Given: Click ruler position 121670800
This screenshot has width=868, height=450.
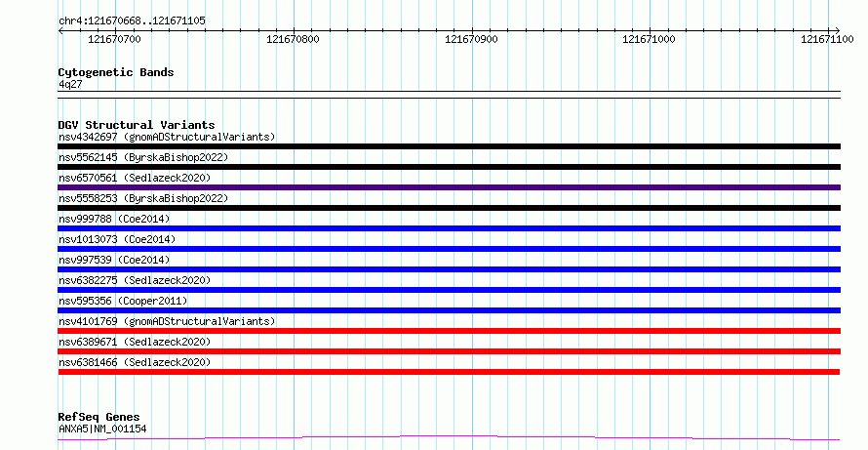Looking at the screenshot, I should 293,39.
